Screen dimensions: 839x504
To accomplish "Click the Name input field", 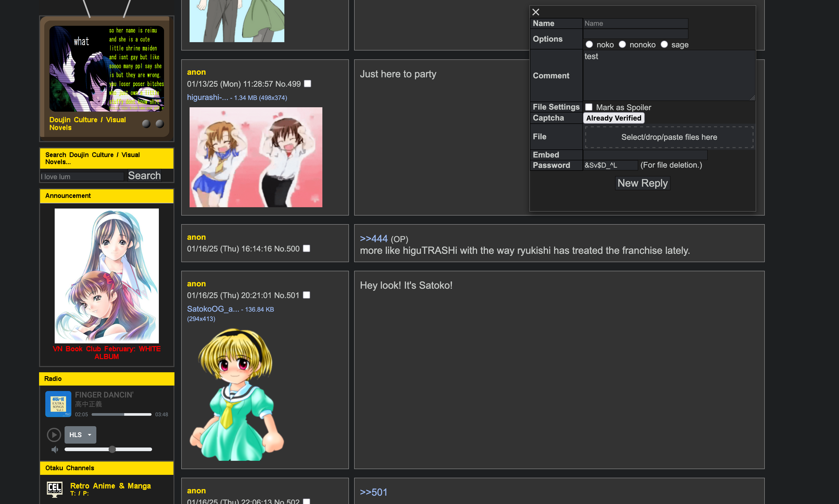I will click(x=635, y=23).
